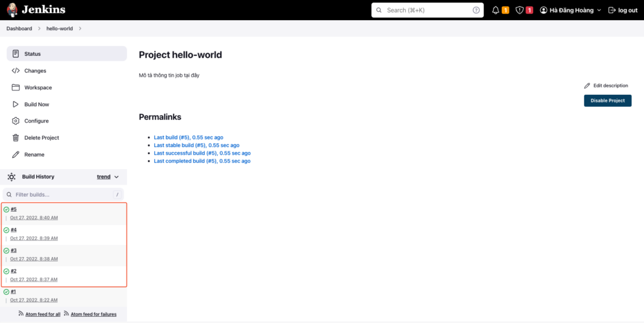Click the user avatar icon
The height and width of the screenshot is (323, 644).
(543, 10)
